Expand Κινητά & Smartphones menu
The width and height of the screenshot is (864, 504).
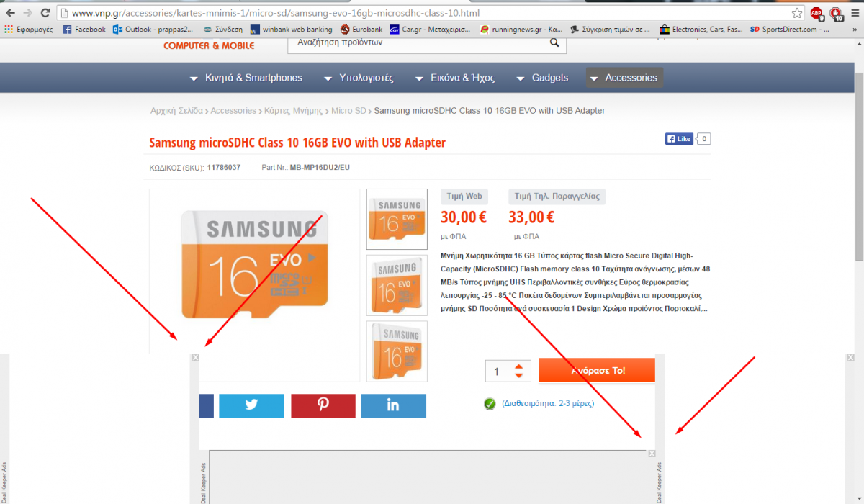[246, 78]
